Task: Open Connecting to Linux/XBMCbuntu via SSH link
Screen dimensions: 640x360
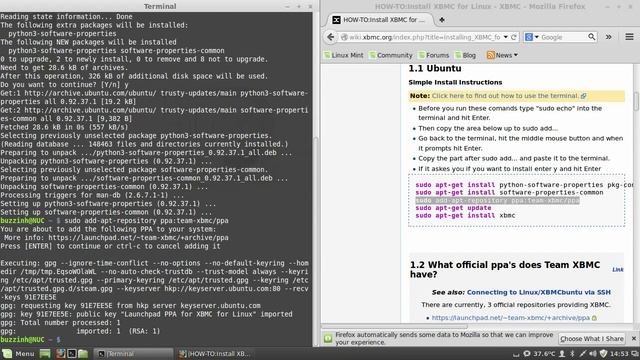Action: pyautogui.click(x=539, y=292)
